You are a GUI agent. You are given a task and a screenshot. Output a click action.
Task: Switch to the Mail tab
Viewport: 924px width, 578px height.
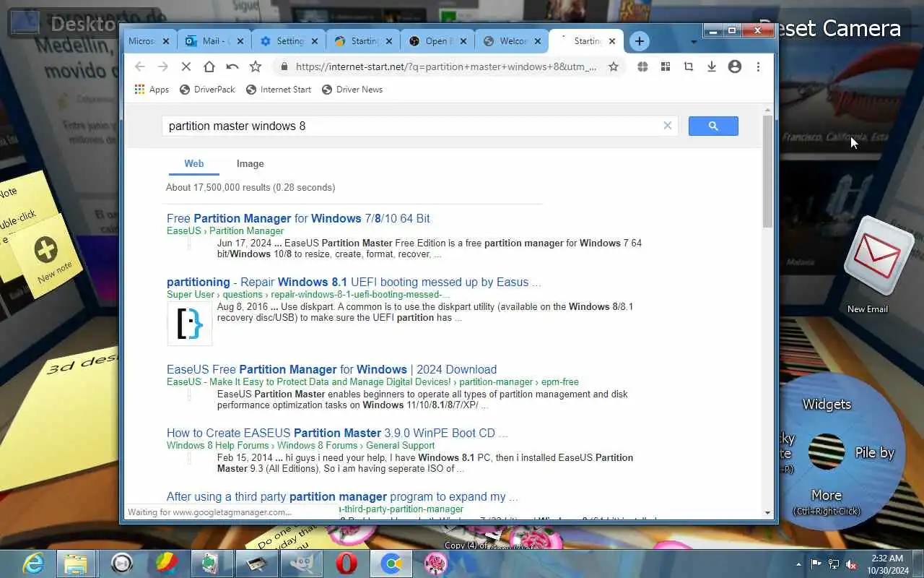[x=214, y=41]
